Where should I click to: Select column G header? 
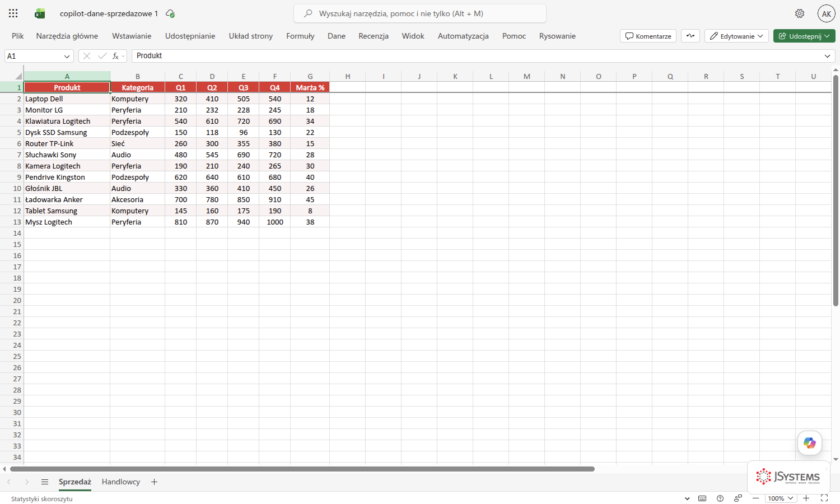point(310,76)
